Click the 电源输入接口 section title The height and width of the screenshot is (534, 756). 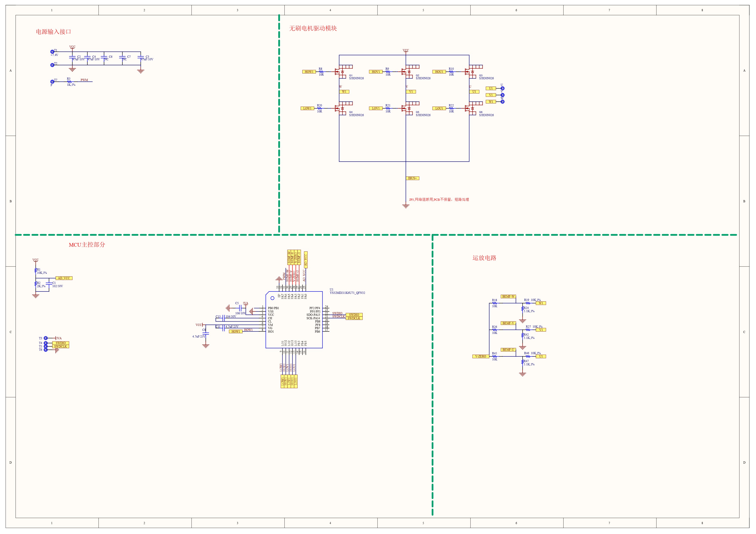tap(53, 32)
